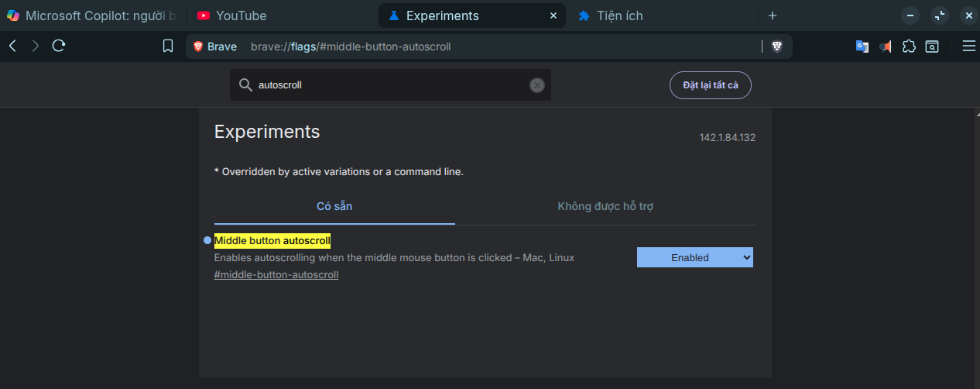Open the Brave hamburger main menu
This screenshot has height=389, width=980.
(x=968, y=46)
